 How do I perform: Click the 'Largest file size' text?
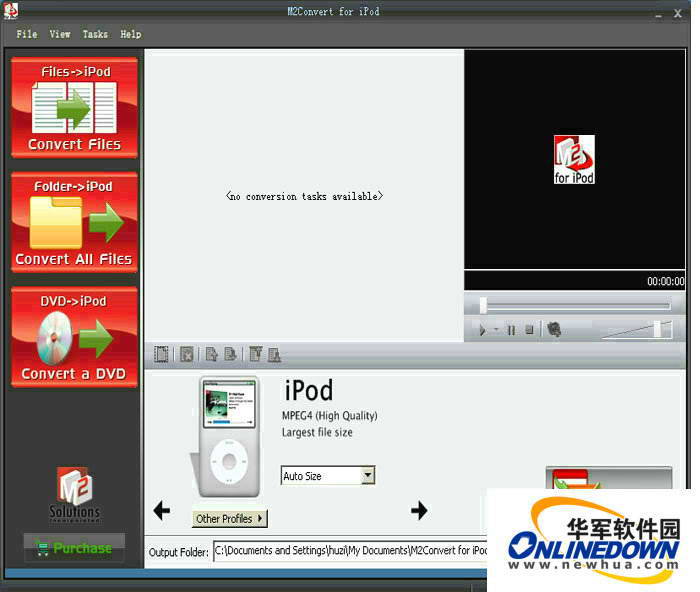[x=317, y=432]
